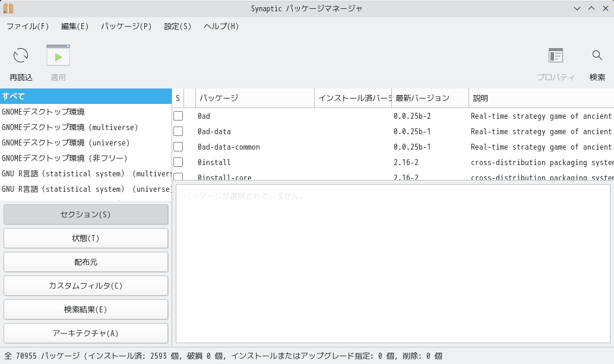Open the 編集(E) menu
This screenshot has width=614, height=364.
(x=75, y=26)
